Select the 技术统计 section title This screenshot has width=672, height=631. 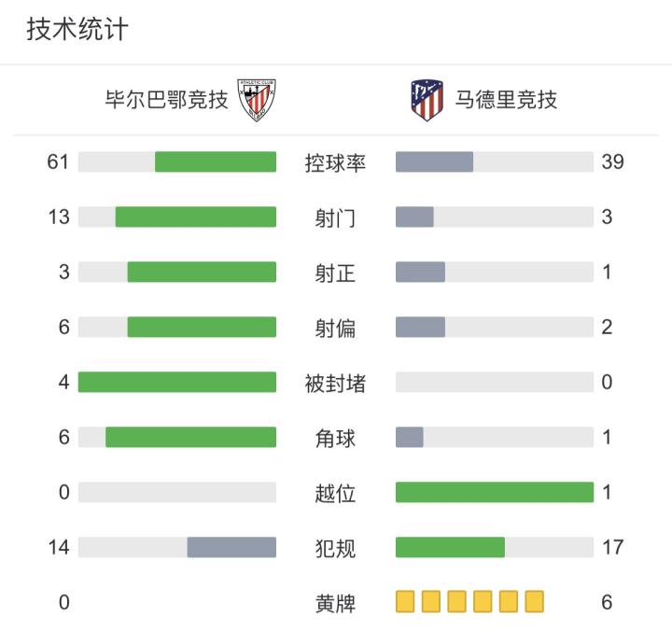click(x=77, y=30)
